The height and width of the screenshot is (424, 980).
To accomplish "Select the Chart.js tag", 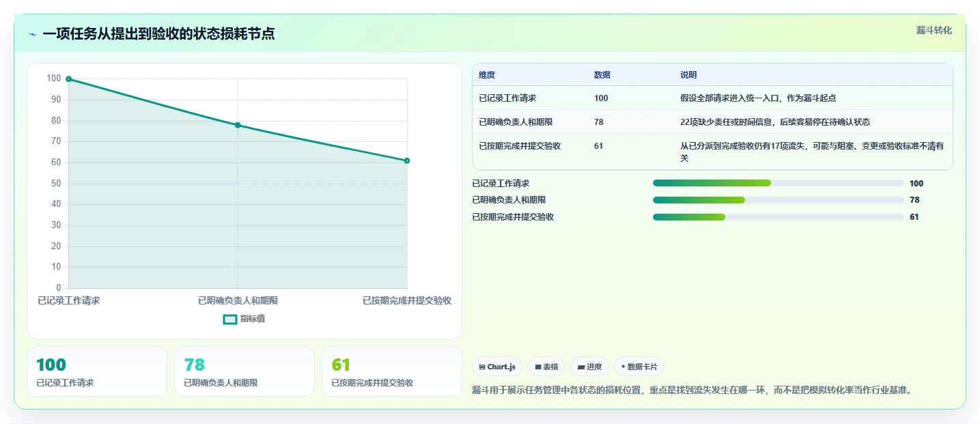I will coord(497,367).
